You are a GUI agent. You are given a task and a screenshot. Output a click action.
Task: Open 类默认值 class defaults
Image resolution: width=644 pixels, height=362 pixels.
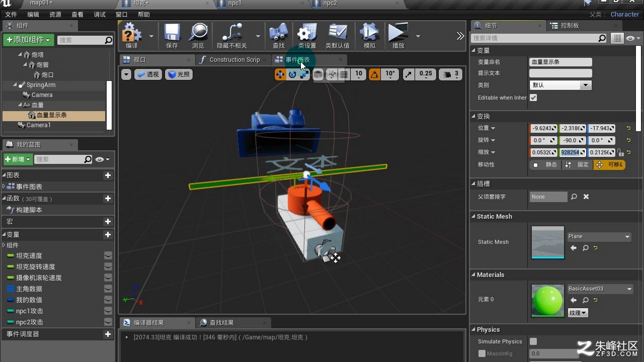337,36
